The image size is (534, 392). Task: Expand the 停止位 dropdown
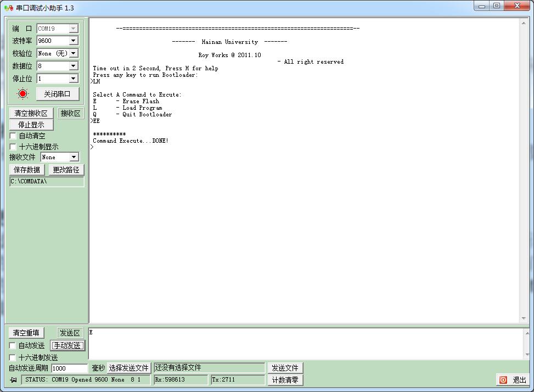(73, 79)
